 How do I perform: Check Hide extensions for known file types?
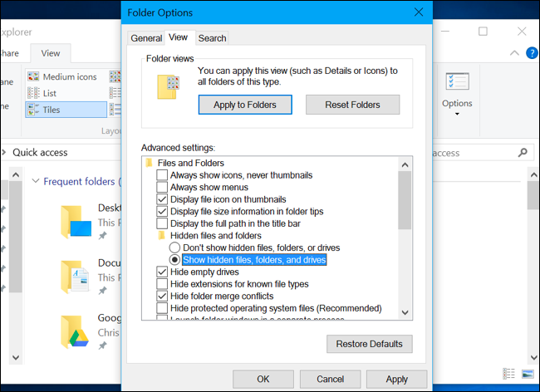[x=162, y=284]
